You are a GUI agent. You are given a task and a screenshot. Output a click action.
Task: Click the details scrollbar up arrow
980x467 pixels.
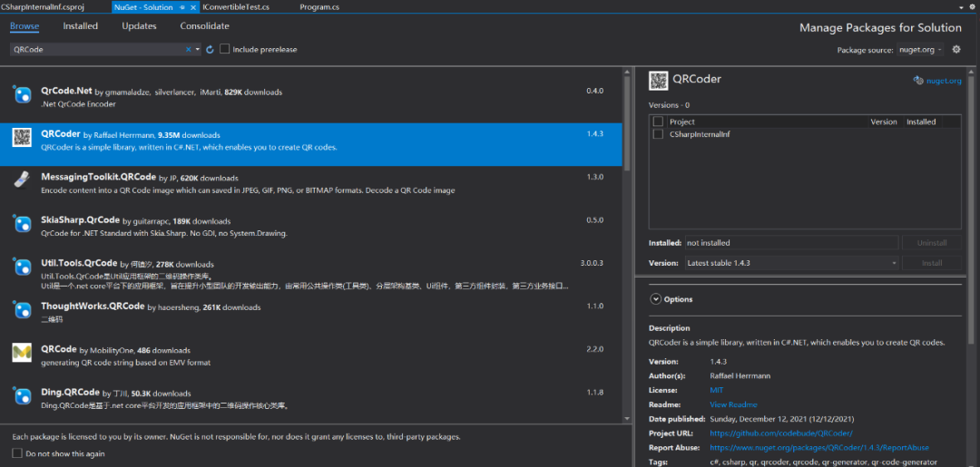pos(971,72)
